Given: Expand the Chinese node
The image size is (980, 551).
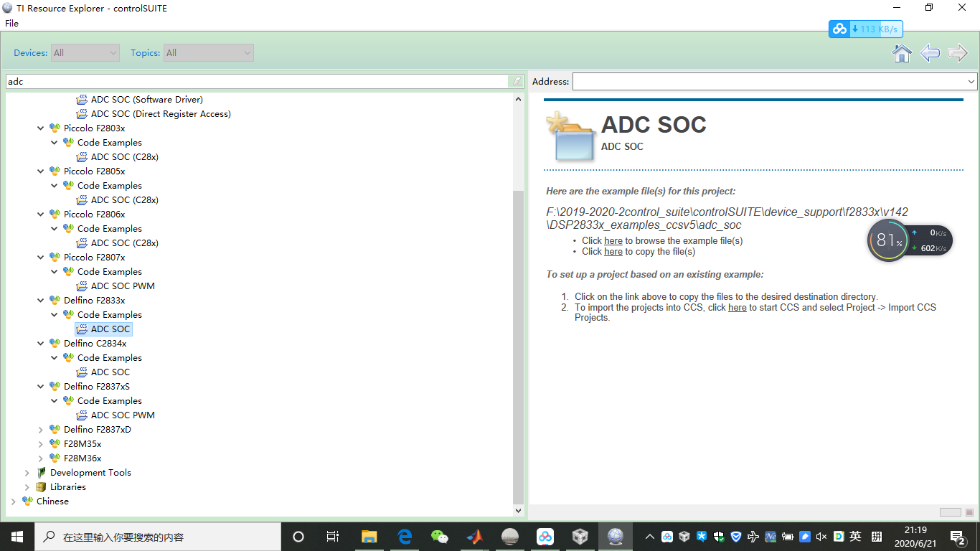Looking at the screenshot, I should click(x=14, y=501).
